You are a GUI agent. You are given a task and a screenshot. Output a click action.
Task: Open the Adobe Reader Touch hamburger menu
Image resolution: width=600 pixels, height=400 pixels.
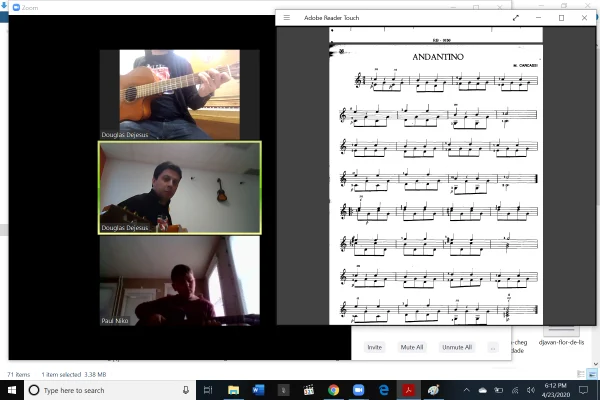tap(287, 18)
